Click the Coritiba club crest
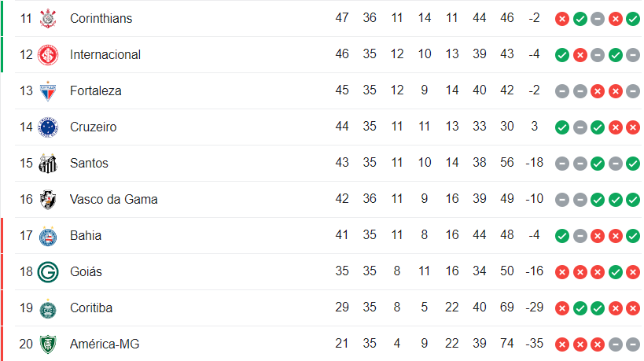Viewport: 644px width, 361px height. (48, 308)
